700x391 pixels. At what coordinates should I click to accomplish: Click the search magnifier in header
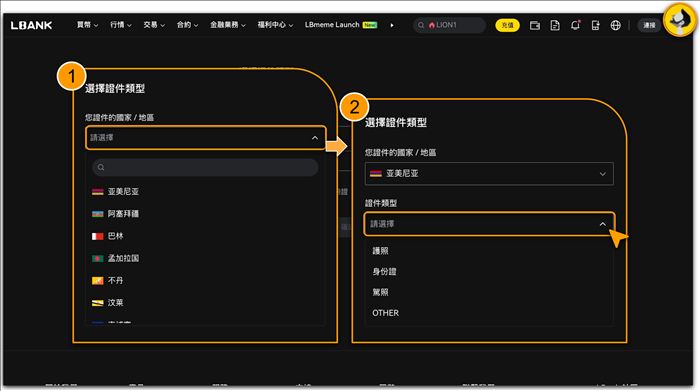click(421, 25)
